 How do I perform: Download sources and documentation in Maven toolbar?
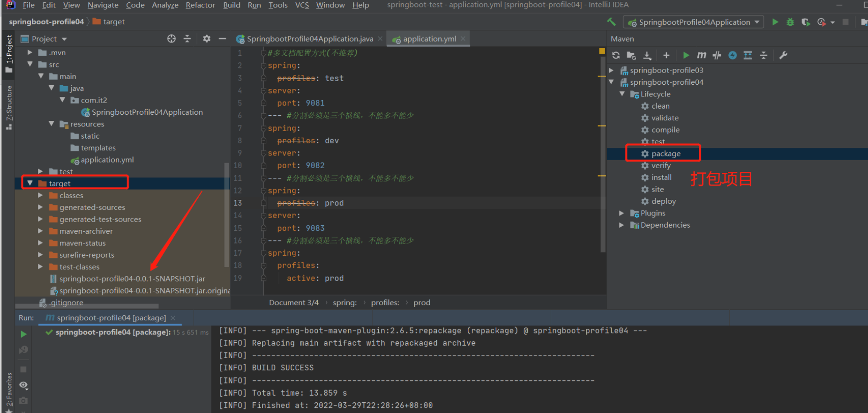tap(647, 55)
